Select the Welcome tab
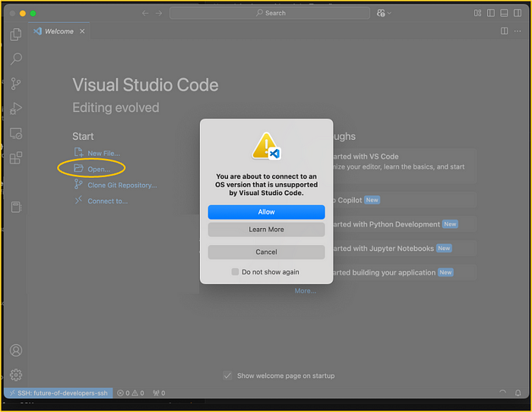The width and height of the screenshot is (532, 412). (59, 31)
